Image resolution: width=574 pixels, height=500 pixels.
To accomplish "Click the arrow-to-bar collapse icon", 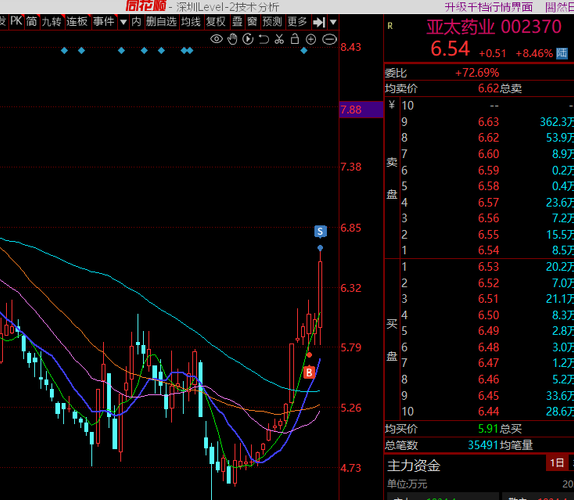I will pos(319,22).
